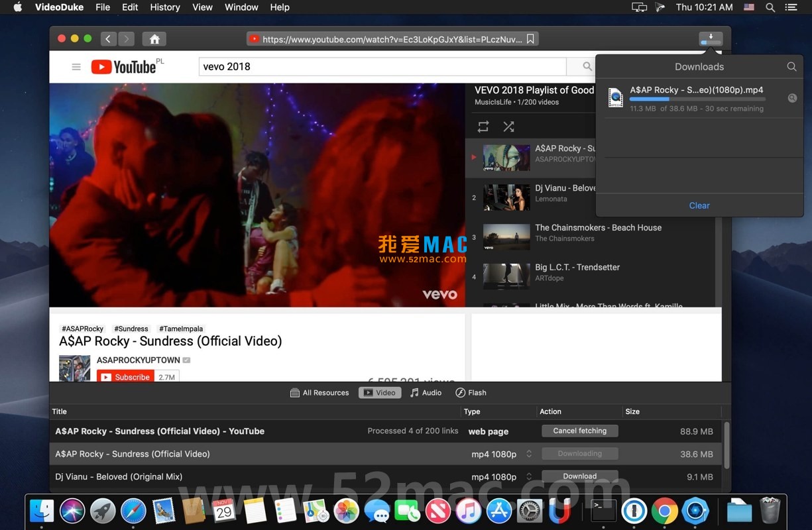Toggle playlist loop mode

[x=483, y=127]
